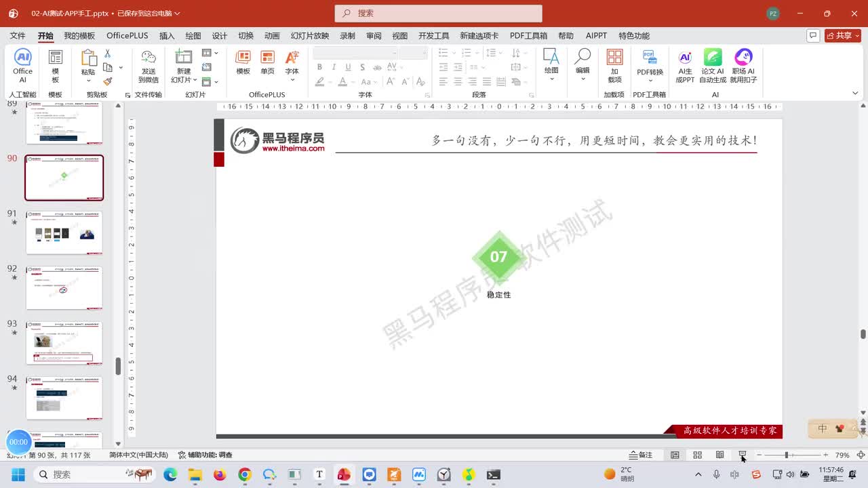
Task: Open the 绘图 drawing tools
Action: tap(551, 66)
